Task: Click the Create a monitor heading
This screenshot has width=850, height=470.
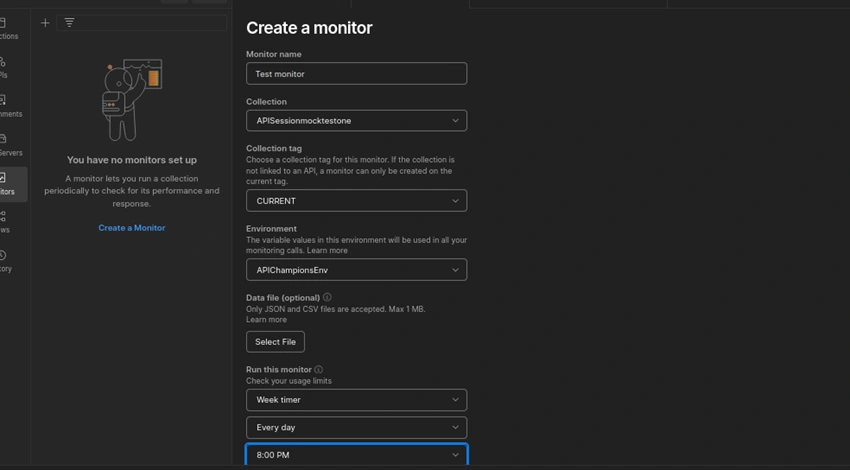Action: pyautogui.click(x=309, y=28)
